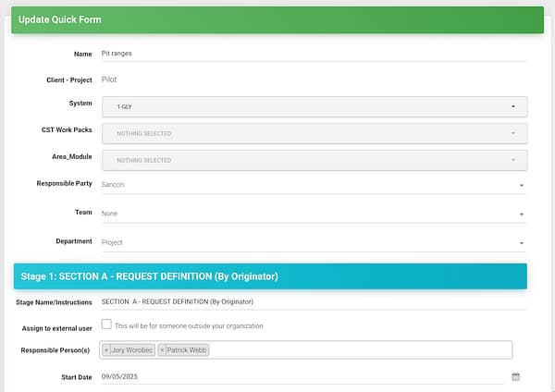Open the Department dropdown showing Project
The height and width of the screenshot is (392, 555).
[314, 242]
